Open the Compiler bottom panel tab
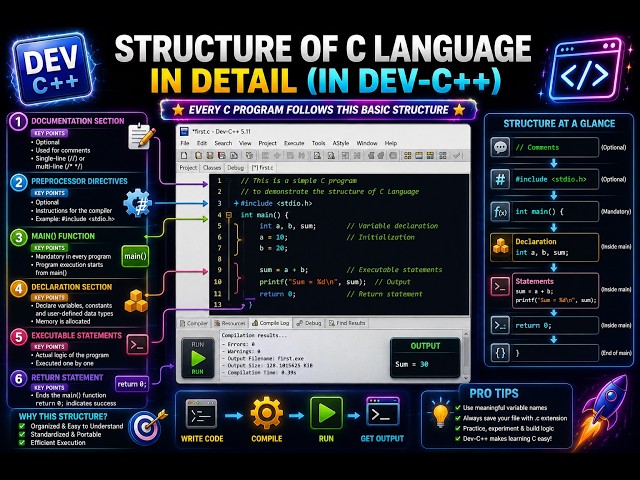Viewport: 640px width, 480px height. pos(194,323)
